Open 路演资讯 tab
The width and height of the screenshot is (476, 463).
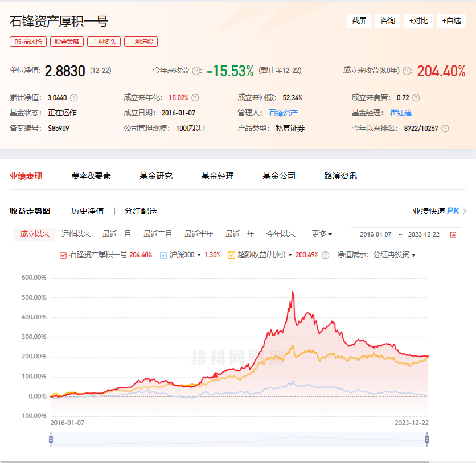340,176
